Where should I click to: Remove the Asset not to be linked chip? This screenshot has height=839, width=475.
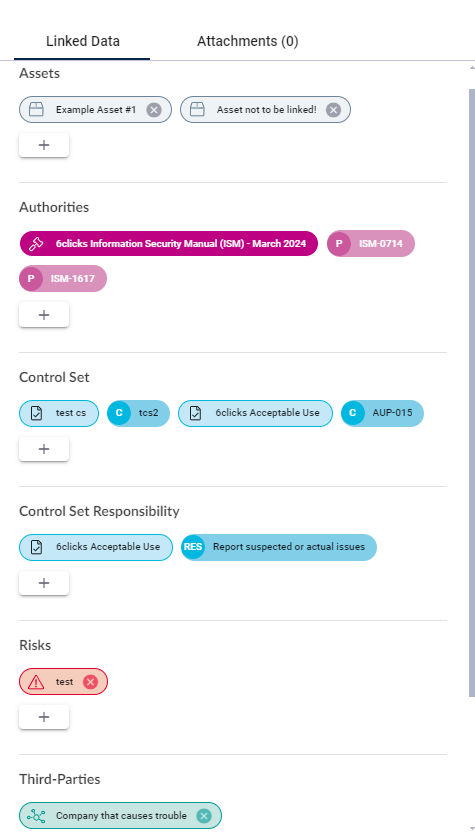pos(333,110)
